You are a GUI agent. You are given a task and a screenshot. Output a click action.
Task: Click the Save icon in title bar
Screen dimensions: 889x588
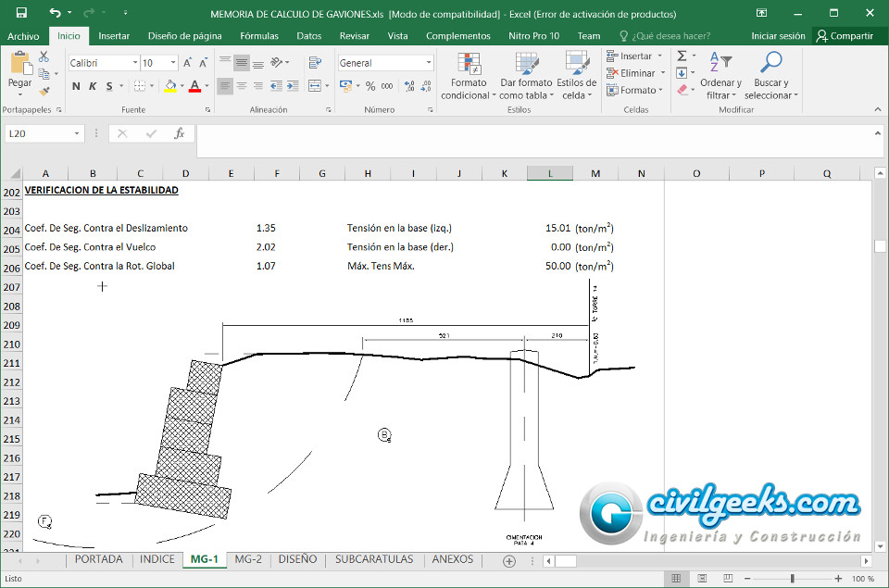coord(21,13)
